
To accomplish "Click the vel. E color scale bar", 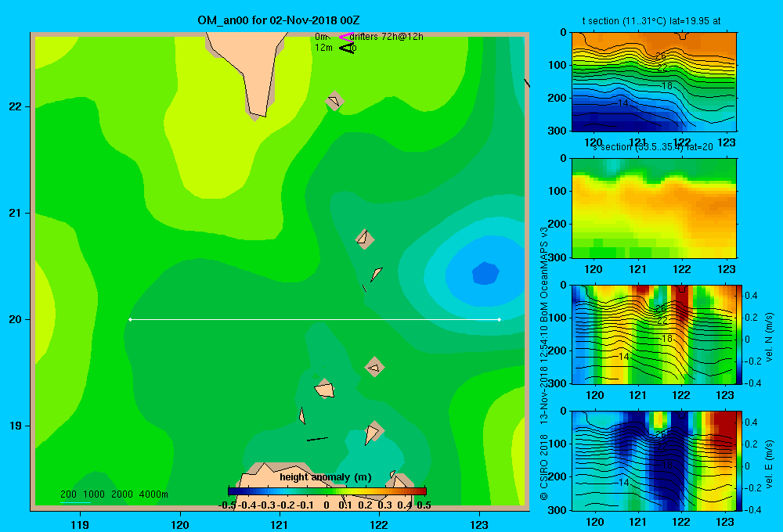I will click(x=739, y=461).
